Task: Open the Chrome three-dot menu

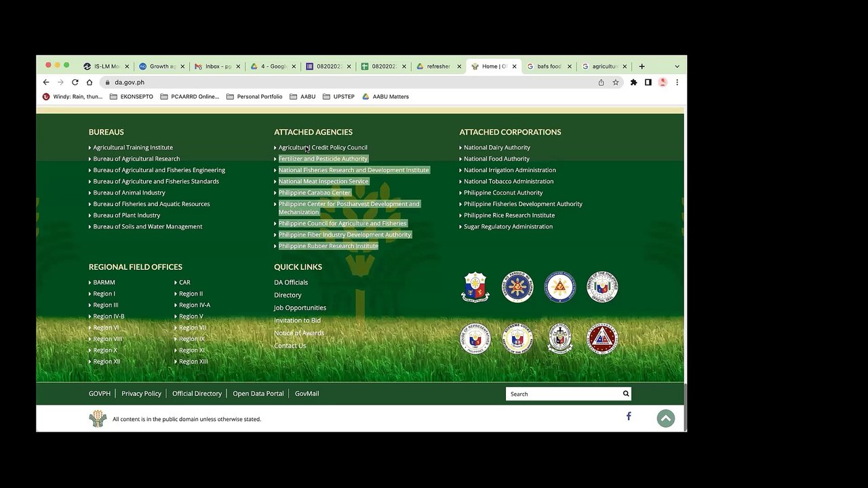Action: click(677, 82)
